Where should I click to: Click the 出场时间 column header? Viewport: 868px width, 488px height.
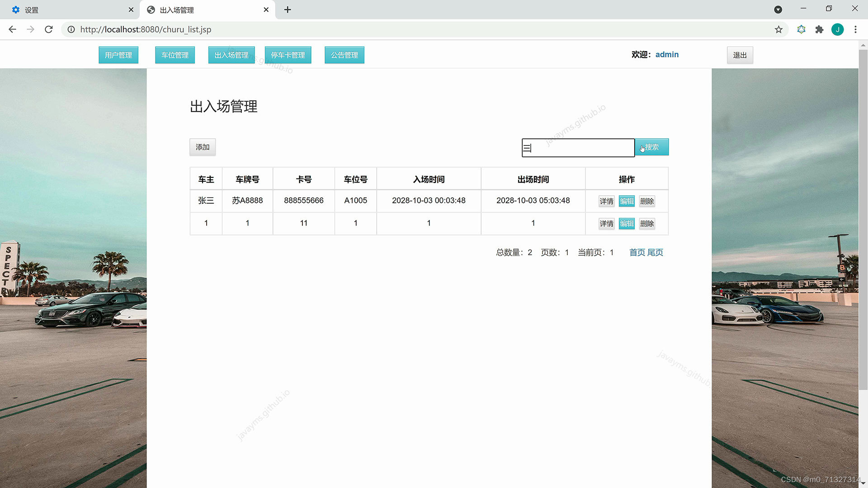[533, 179]
